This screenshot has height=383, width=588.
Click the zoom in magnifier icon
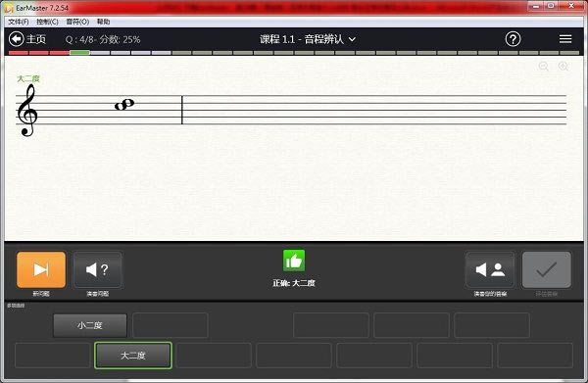[x=563, y=67]
